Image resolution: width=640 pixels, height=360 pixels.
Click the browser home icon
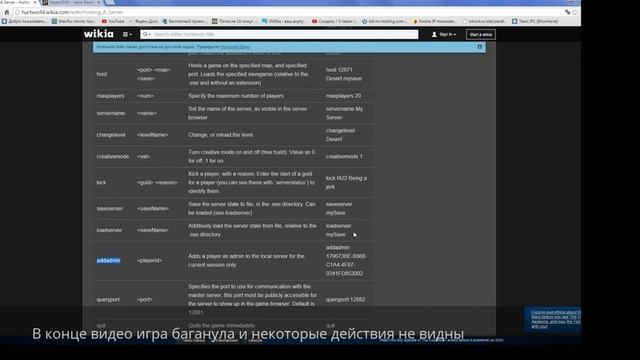click(x=7, y=12)
